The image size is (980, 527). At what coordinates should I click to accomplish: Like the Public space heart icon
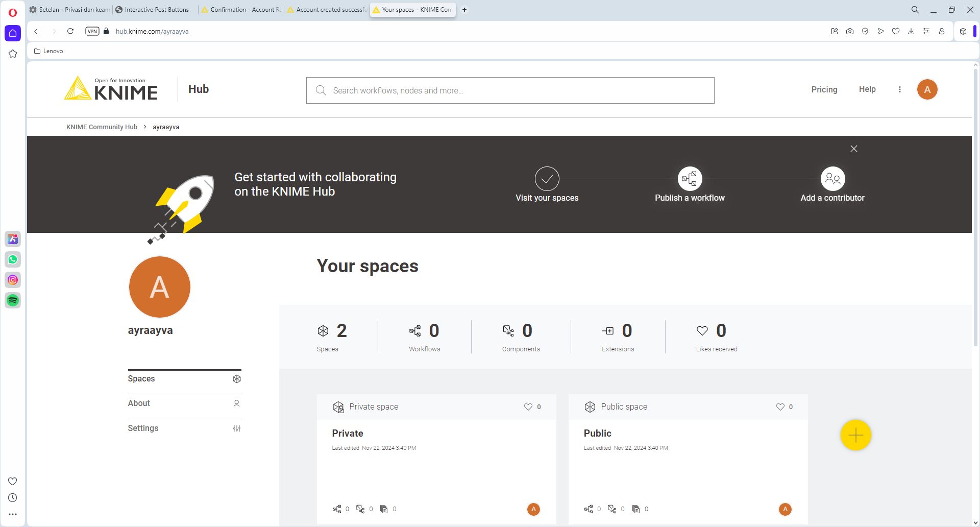(x=780, y=407)
